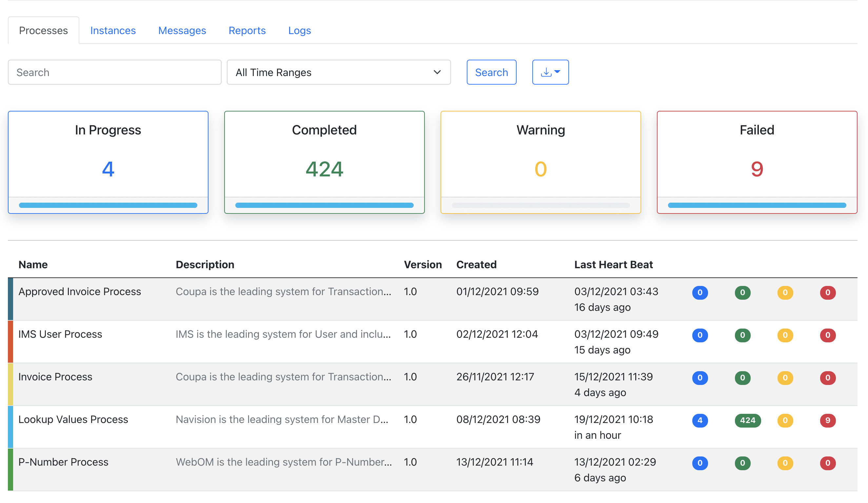Open the time range selector chevron
Screen dimensions: 868x503
click(437, 72)
